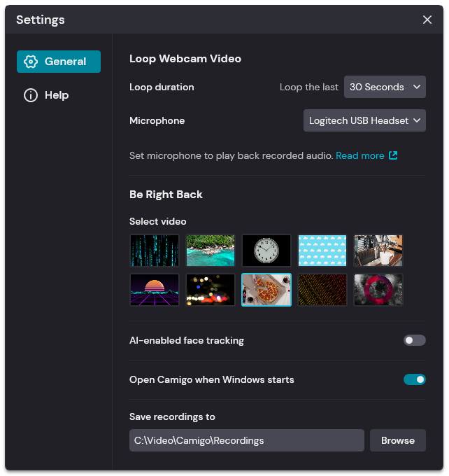The width and height of the screenshot is (449, 476).
Task: Click the recordings path input field
Action: pos(247,440)
